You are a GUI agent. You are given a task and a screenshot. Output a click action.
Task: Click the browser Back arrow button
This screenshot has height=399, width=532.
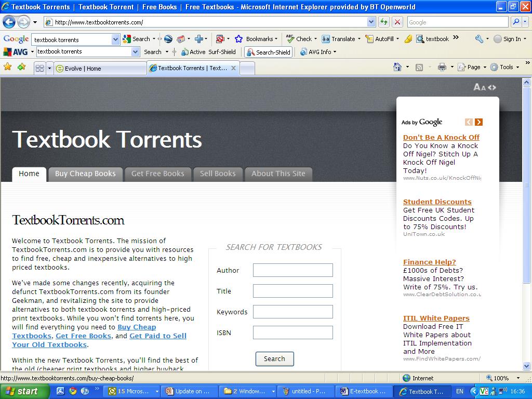(9, 22)
